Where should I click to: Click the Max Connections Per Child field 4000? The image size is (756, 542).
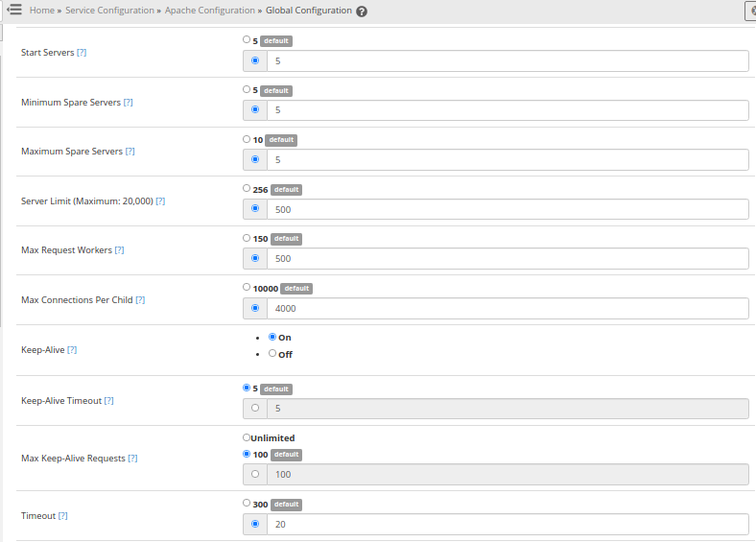click(508, 308)
